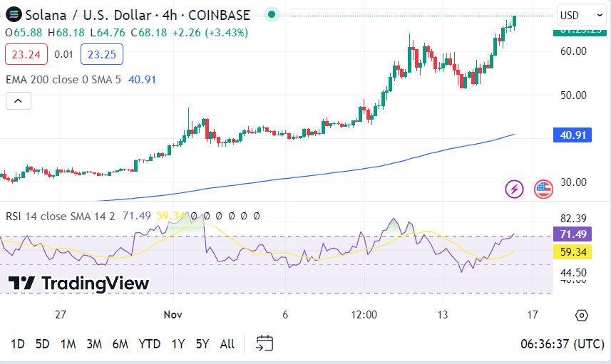The width and height of the screenshot is (611, 364).
Task: Click the green market status dot
Action: [x=272, y=15]
